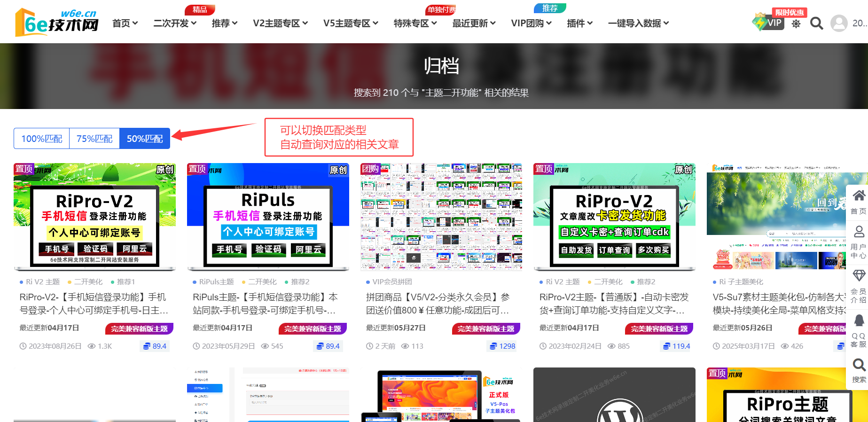Go to 首页 in navigation bar
This screenshot has height=422, width=868.
(125, 23)
